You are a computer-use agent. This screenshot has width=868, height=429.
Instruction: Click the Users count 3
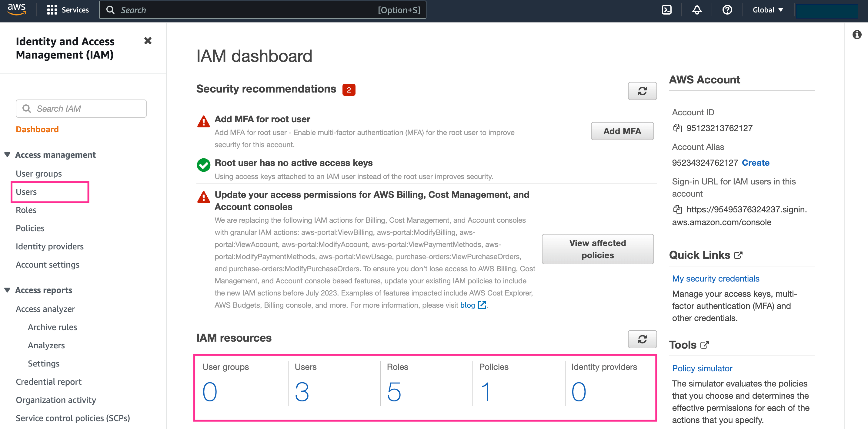(302, 392)
